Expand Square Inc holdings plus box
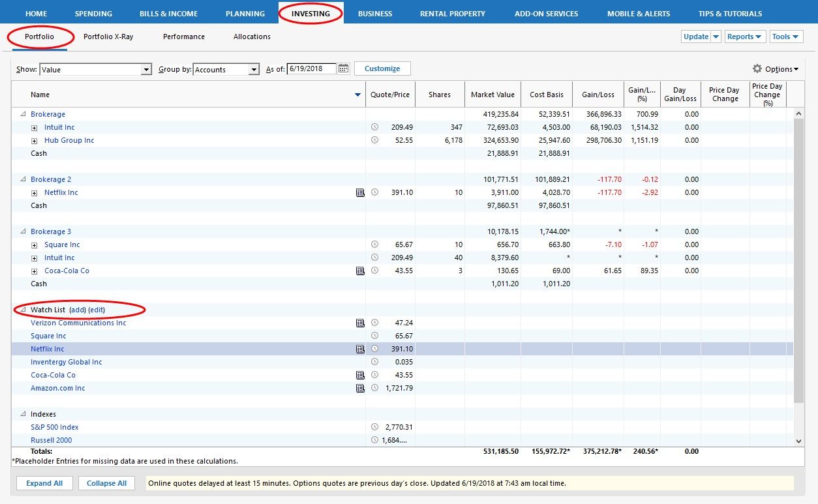Image resolution: width=818 pixels, height=504 pixels. point(35,245)
